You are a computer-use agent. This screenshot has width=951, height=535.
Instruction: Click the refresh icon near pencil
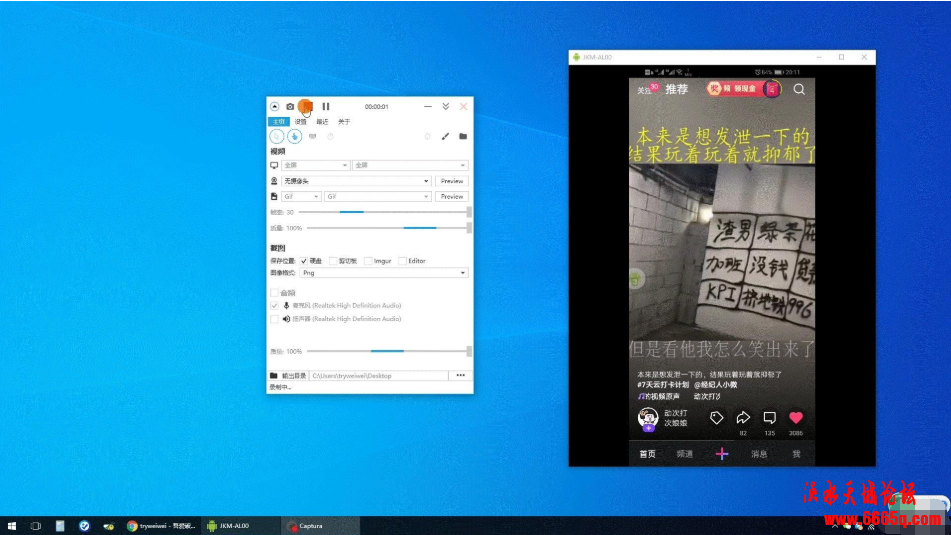click(428, 136)
